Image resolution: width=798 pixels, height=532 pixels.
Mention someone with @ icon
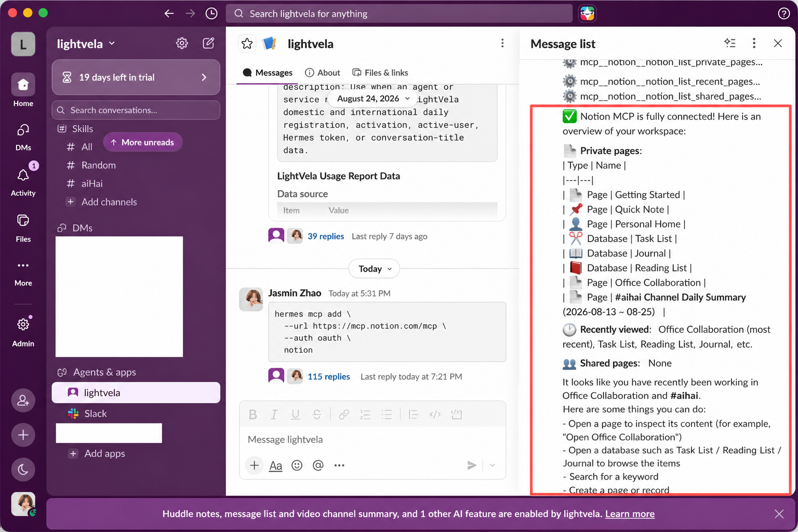pos(318,465)
